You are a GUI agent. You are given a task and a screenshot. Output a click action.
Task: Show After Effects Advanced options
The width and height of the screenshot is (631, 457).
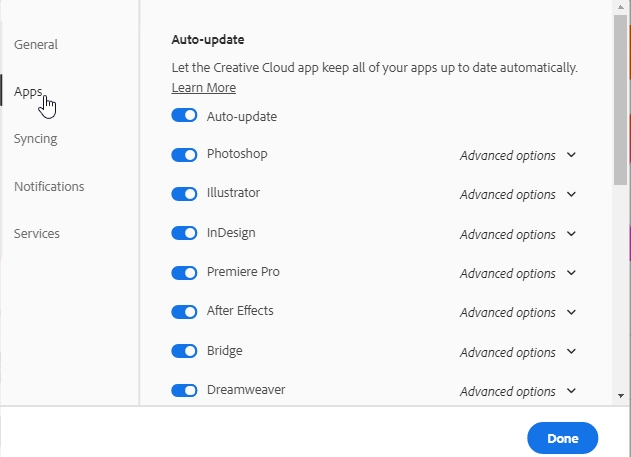pyautogui.click(x=517, y=313)
